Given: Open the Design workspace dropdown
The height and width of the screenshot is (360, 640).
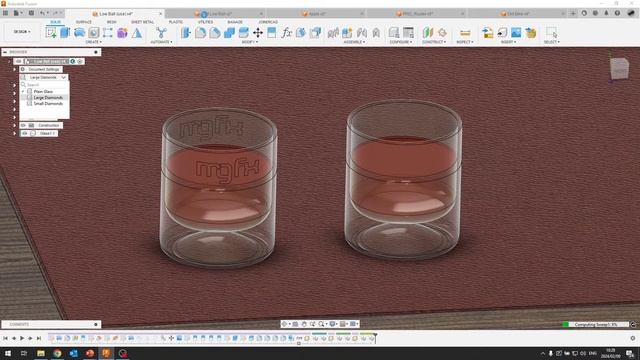Looking at the screenshot, I should click(x=22, y=31).
